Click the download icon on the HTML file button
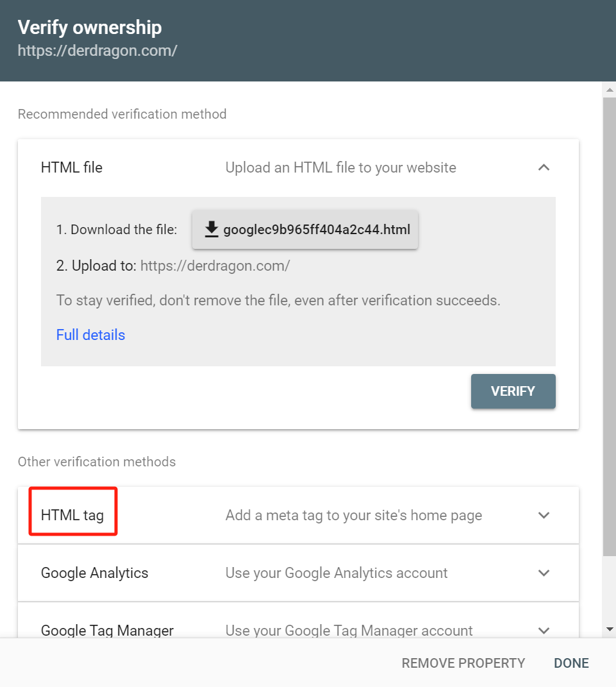 click(x=211, y=229)
